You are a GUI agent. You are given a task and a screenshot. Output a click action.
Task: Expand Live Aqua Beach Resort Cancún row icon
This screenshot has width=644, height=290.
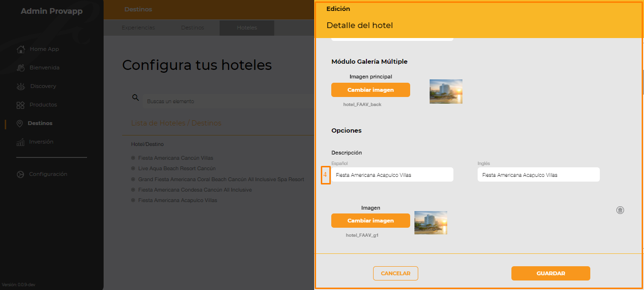pos(133,168)
